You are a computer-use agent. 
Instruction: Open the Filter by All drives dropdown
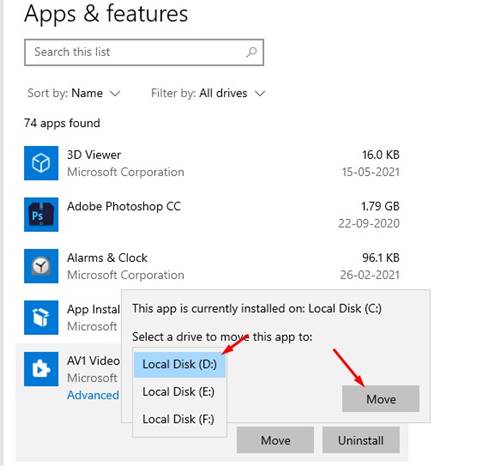click(x=208, y=93)
